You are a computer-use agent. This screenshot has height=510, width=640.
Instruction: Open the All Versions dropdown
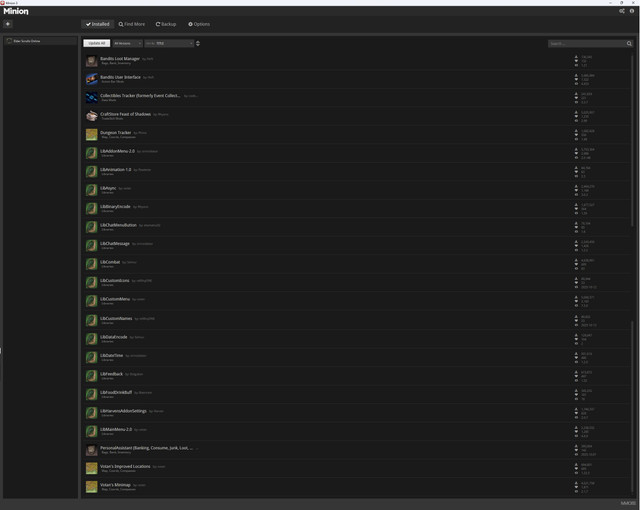127,43
